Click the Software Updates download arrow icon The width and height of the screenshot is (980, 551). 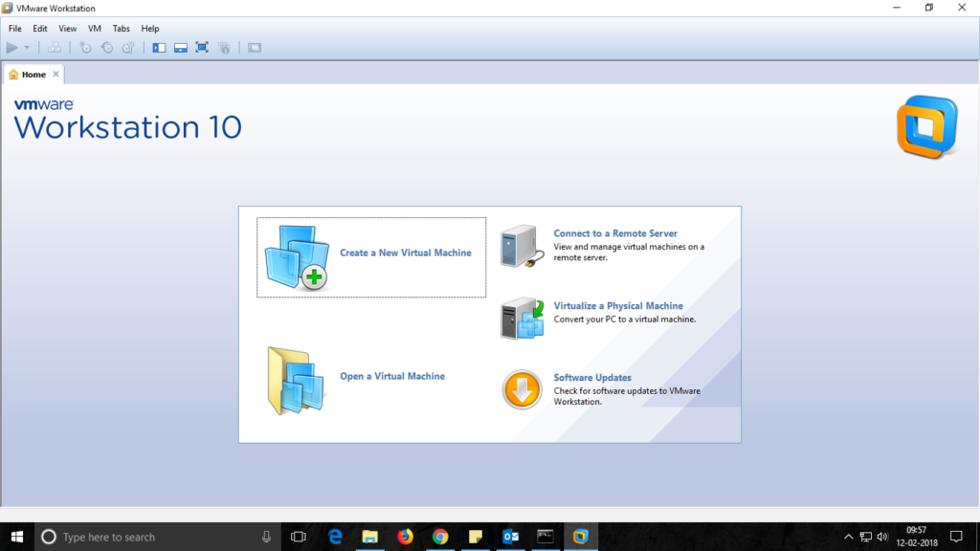pos(523,389)
